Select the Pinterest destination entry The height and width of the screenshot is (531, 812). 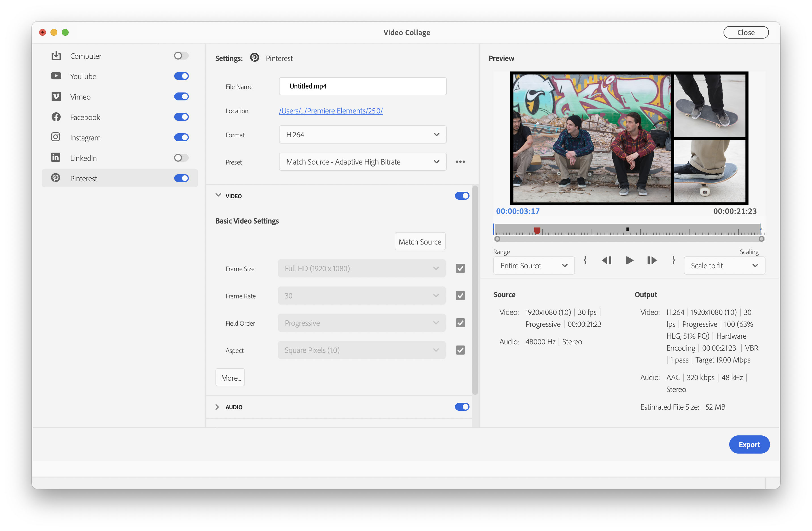tap(84, 178)
